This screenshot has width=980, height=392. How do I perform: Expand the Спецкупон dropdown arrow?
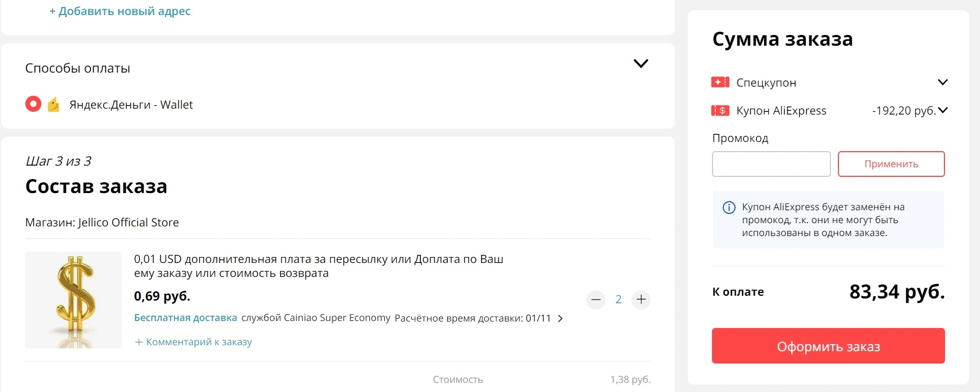tap(942, 82)
